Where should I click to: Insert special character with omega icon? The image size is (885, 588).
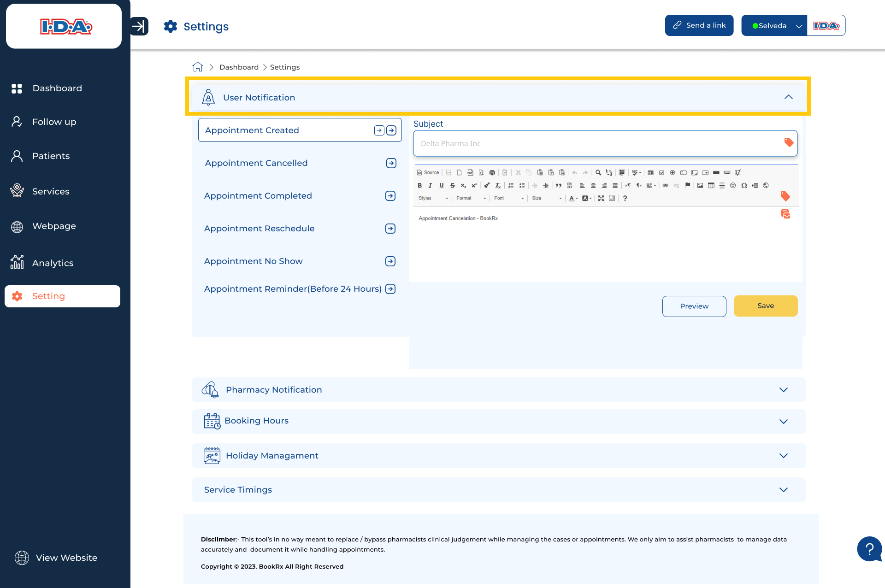coord(743,185)
